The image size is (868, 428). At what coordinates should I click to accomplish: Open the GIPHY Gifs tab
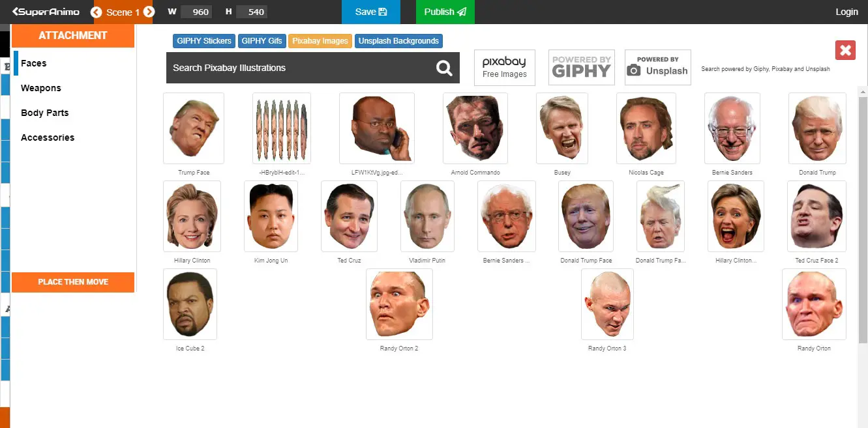pyautogui.click(x=262, y=41)
